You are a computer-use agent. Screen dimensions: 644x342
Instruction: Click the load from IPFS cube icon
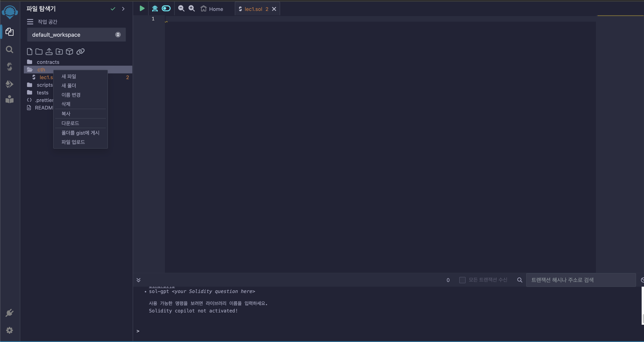pos(69,52)
